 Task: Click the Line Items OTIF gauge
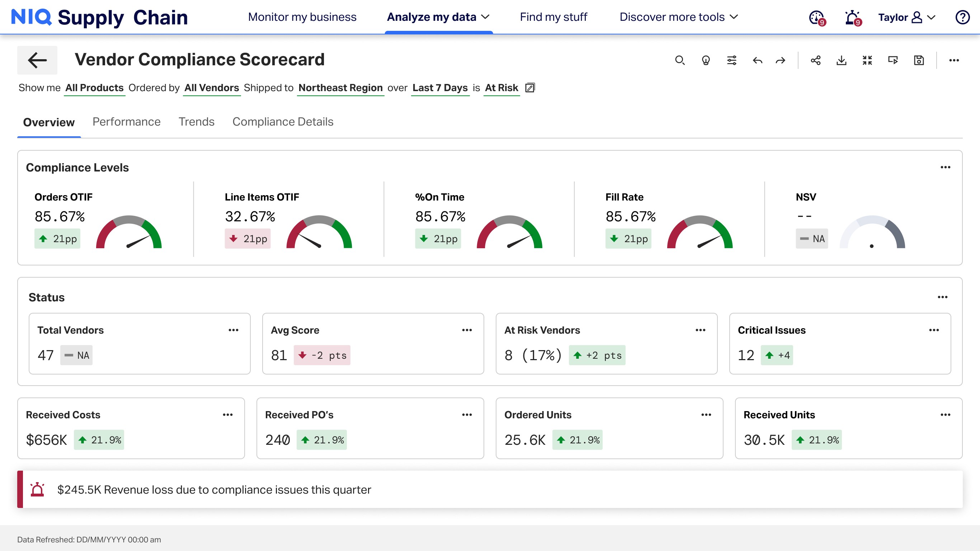click(x=319, y=233)
